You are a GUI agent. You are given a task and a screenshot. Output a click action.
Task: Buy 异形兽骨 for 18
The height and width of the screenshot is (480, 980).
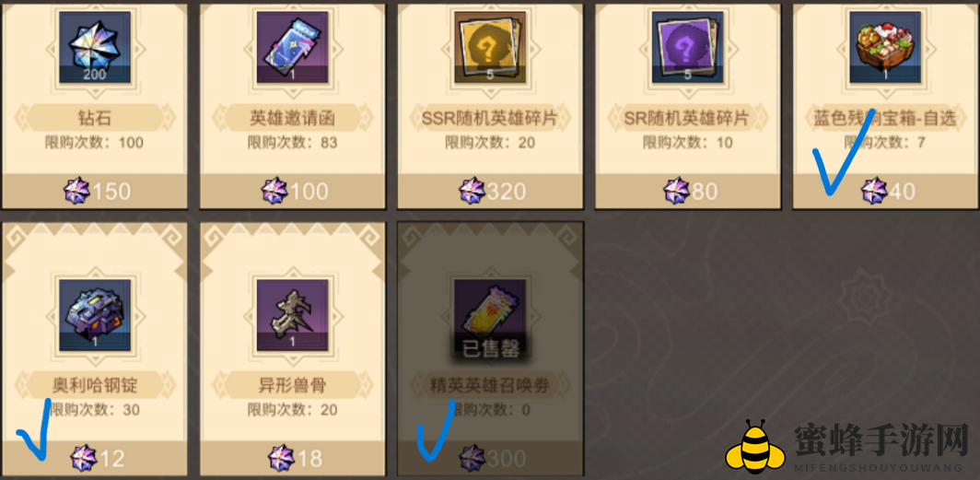click(293, 459)
